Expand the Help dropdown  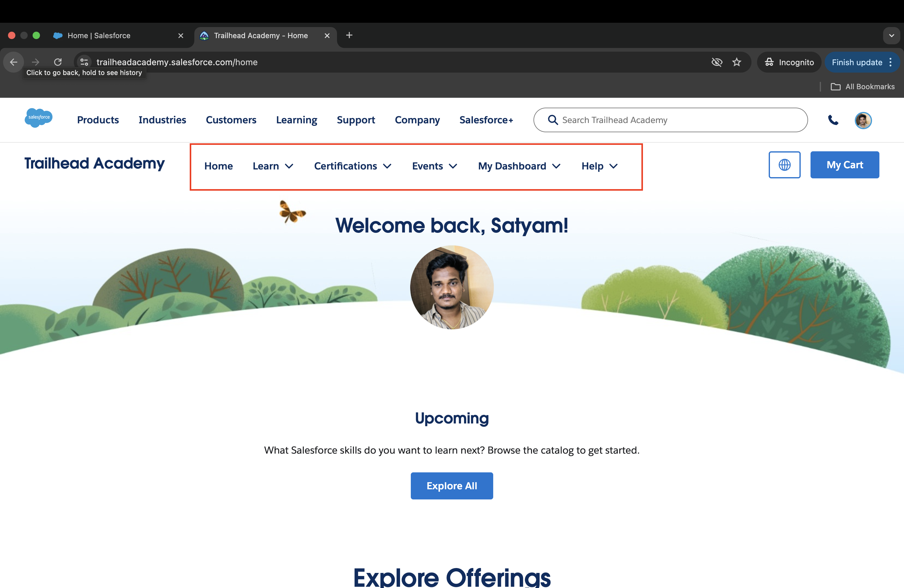coord(600,166)
